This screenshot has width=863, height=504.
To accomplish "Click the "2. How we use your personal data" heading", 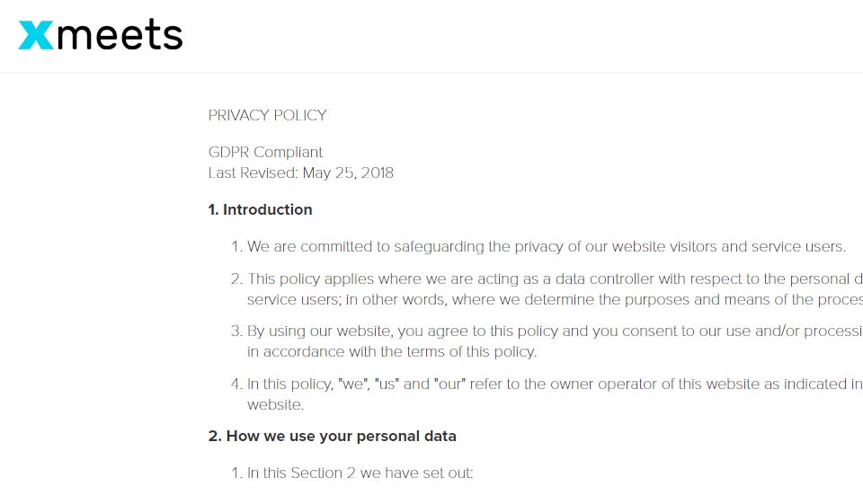I will pos(332,436).
